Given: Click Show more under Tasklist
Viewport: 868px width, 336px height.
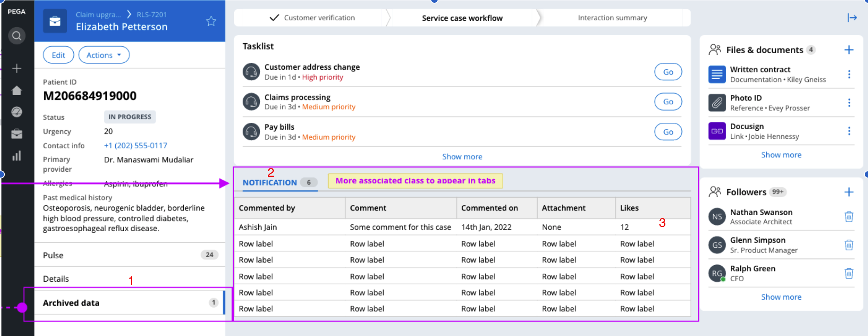Looking at the screenshot, I should [x=462, y=157].
